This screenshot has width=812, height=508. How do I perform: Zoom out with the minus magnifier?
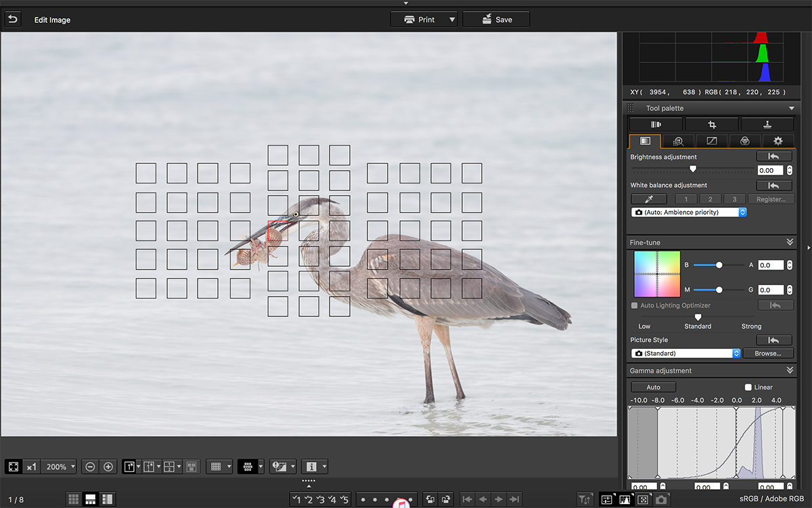[90, 467]
